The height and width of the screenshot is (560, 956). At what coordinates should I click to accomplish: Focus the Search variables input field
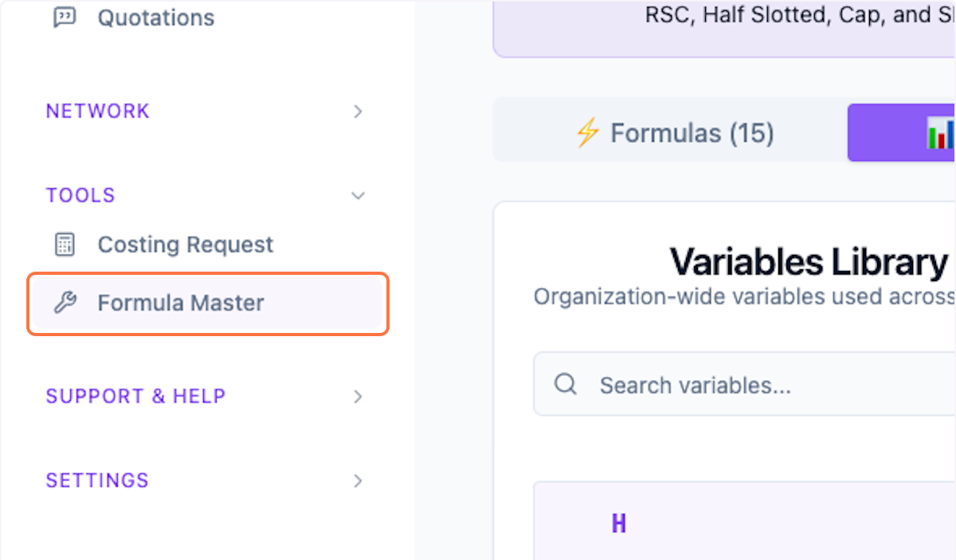point(757,386)
